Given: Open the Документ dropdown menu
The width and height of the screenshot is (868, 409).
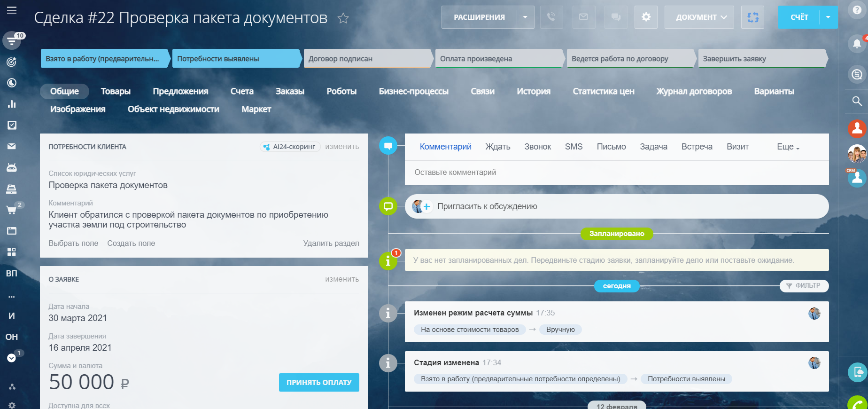Looking at the screenshot, I should coord(699,17).
